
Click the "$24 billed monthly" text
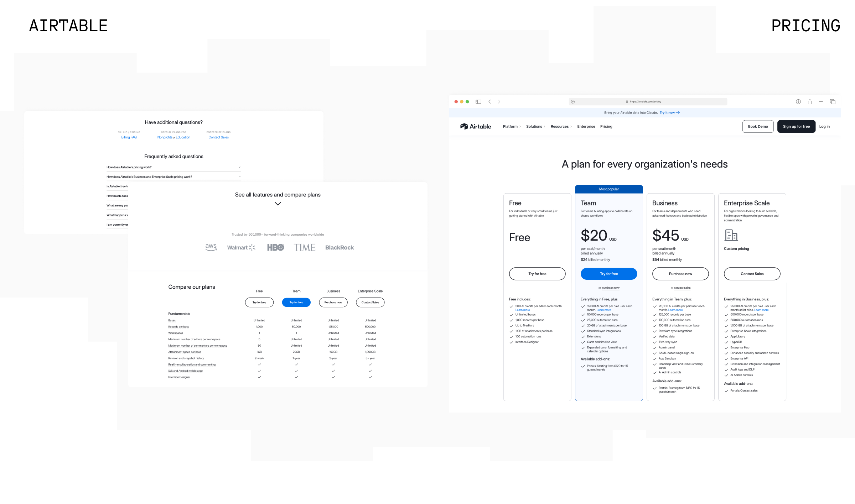click(595, 260)
